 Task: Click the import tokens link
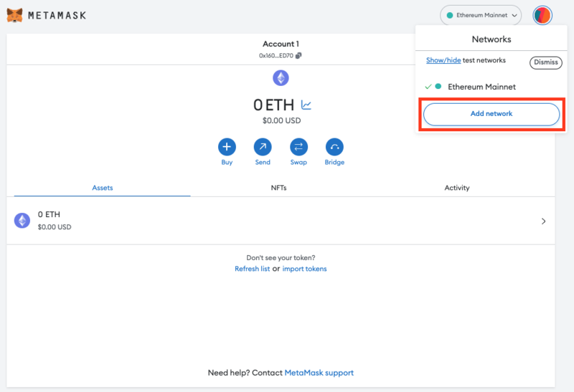(x=304, y=269)
